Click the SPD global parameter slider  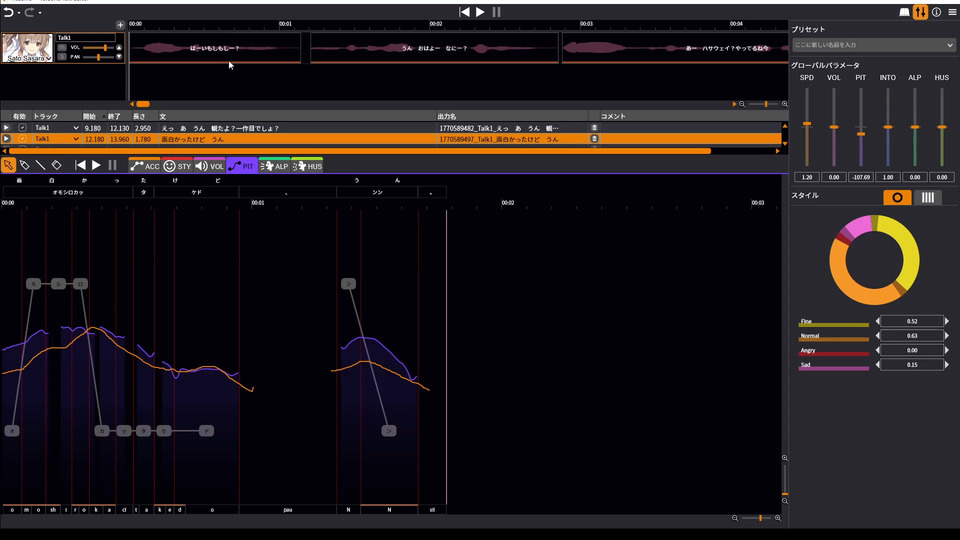coord(807,124)
